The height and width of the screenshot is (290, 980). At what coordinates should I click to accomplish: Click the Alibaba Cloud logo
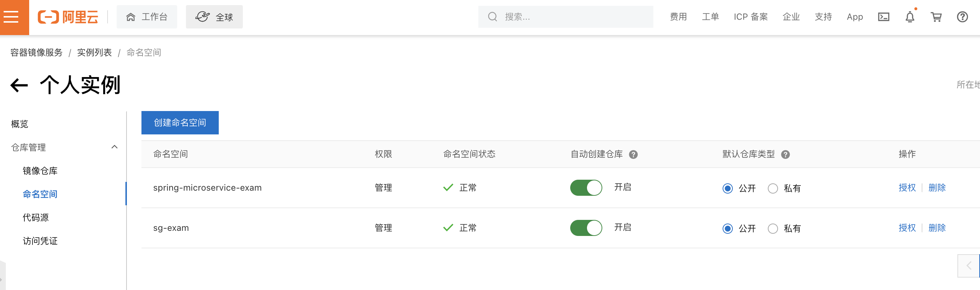68,17
